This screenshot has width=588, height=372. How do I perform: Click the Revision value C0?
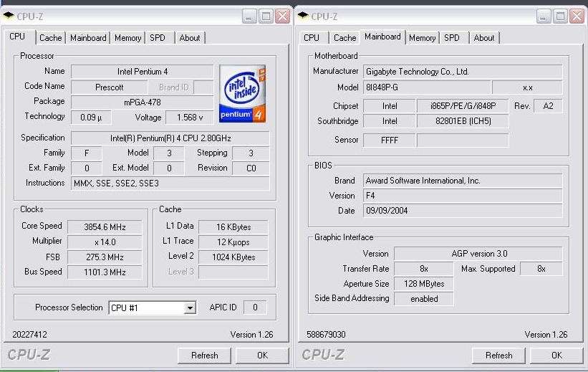251,168
